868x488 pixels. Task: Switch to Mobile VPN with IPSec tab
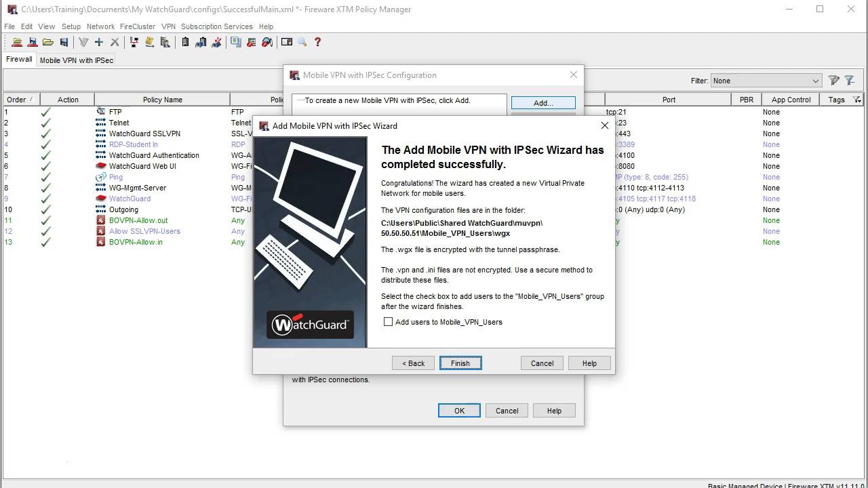tap(77, 60)
